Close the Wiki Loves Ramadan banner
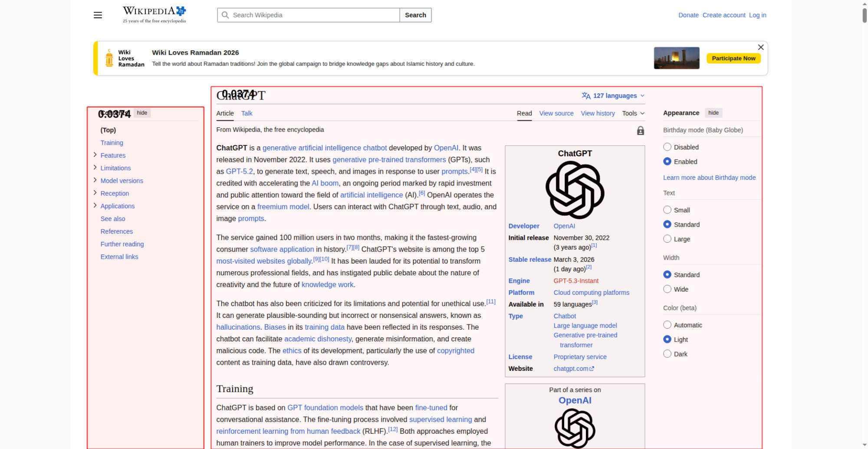The width and height of the screenshot is (868, 449). pyautogui.click(x=760, y=47)
